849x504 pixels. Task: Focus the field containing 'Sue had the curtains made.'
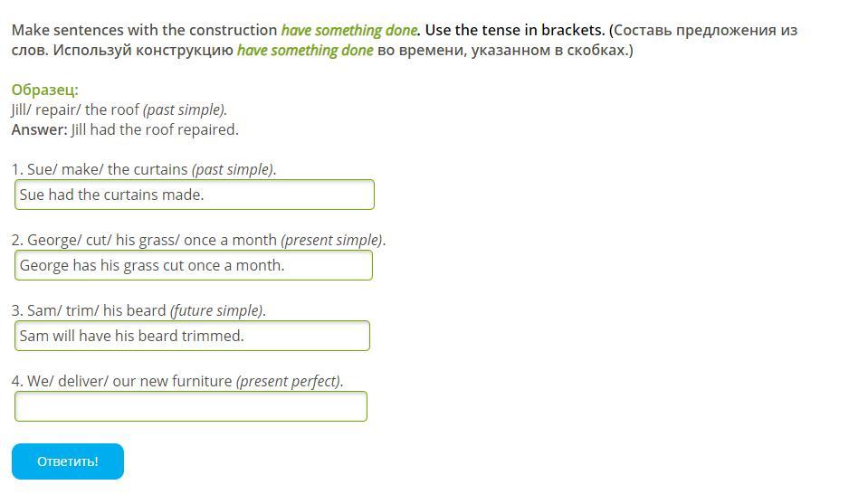195,195
